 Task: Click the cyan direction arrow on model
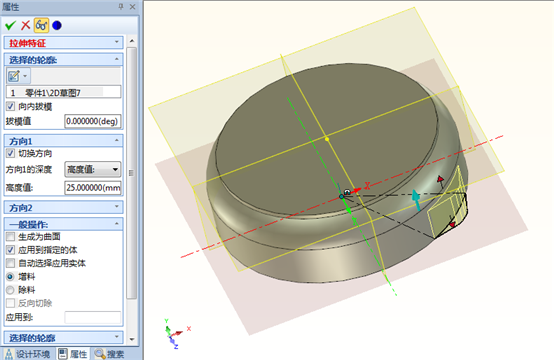(417, 200)
